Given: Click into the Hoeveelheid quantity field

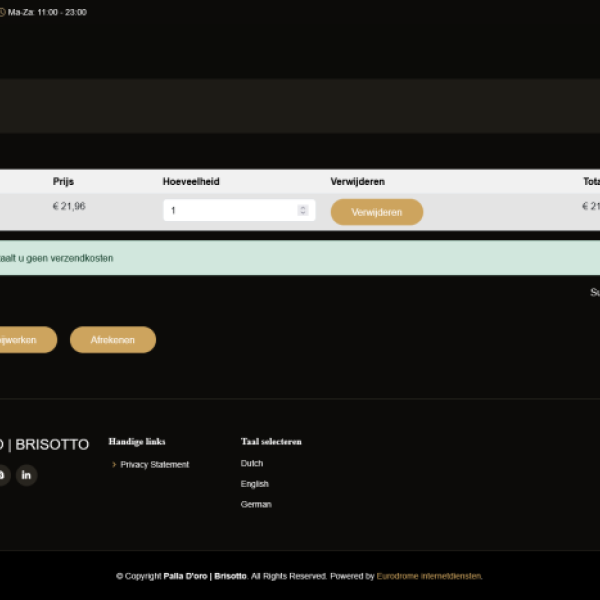Looking at the screenshot, I should (x=230, y=211).
